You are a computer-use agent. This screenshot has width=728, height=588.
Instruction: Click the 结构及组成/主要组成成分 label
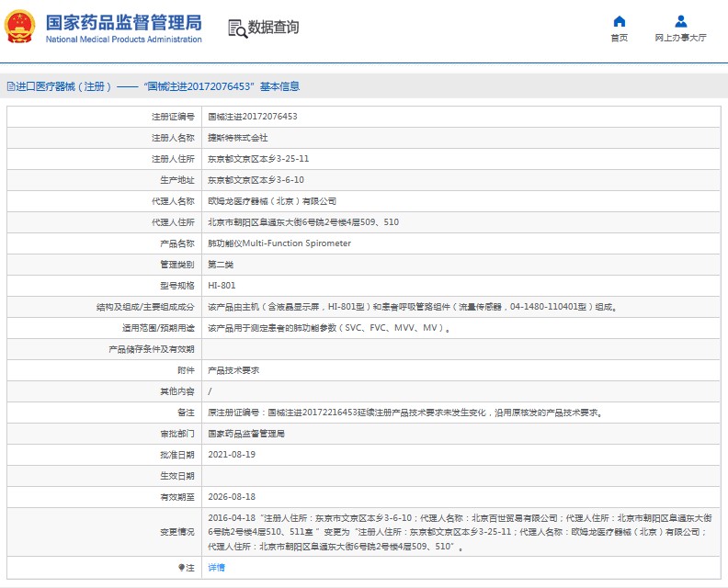pyautogui.click(x=145, y=307)
